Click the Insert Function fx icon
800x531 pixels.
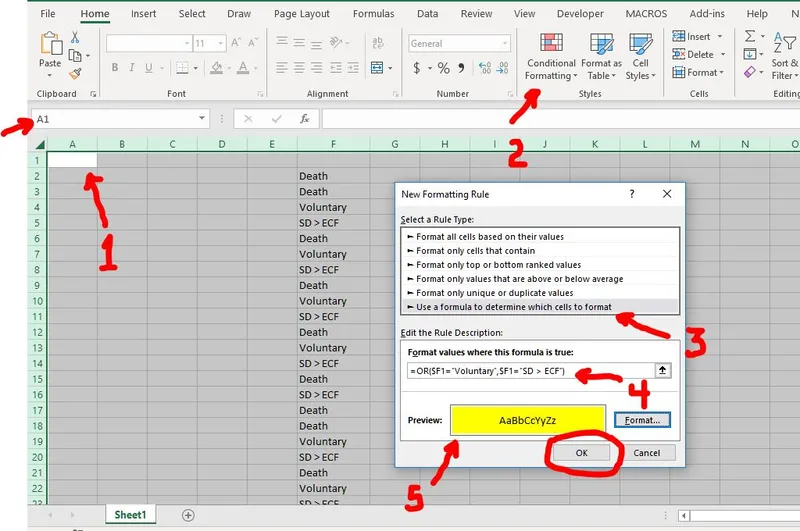[305, 119]
